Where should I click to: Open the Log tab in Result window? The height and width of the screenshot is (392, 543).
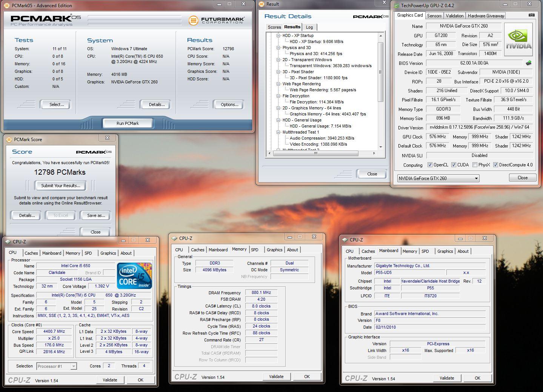309,27
